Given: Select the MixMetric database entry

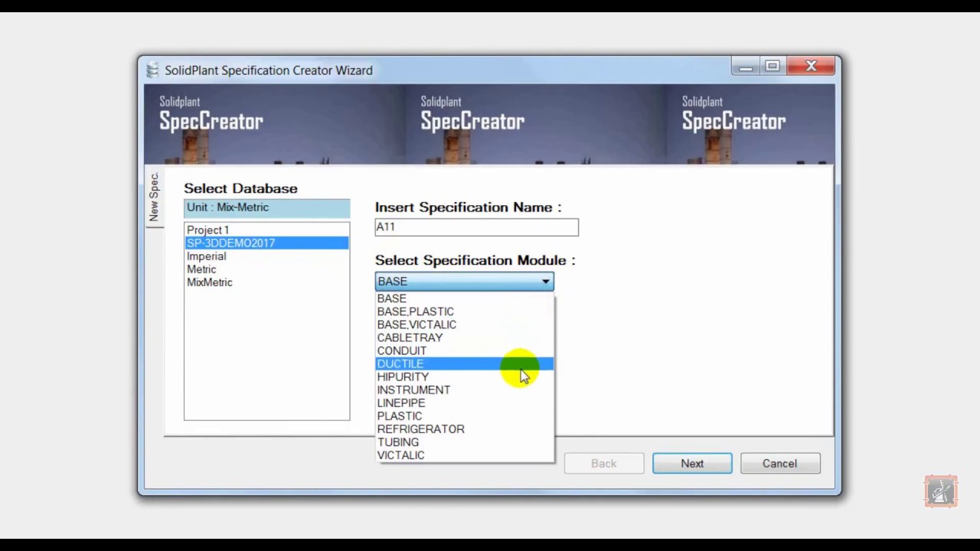Looking at the screenshot, I should tap(266, 282).
